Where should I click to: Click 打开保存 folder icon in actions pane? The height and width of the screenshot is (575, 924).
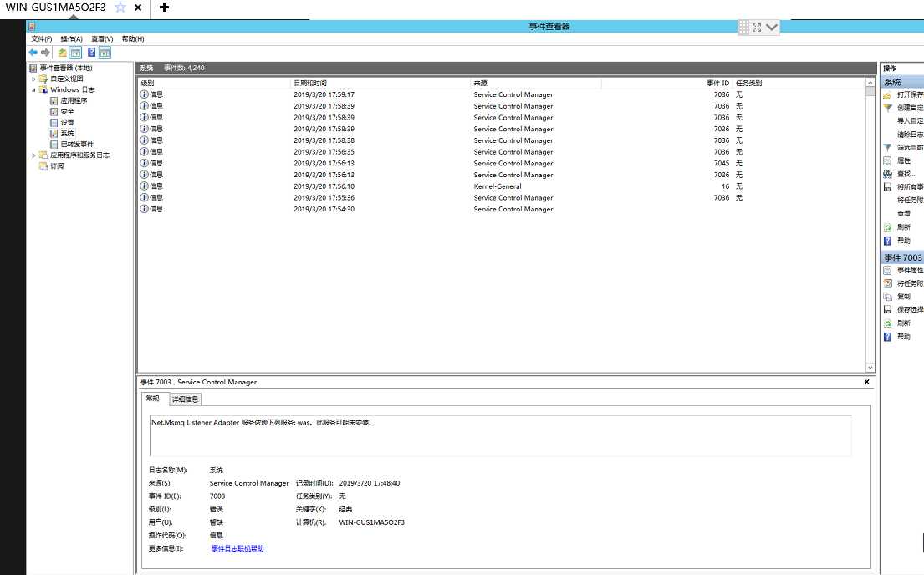tap(887, 94)
